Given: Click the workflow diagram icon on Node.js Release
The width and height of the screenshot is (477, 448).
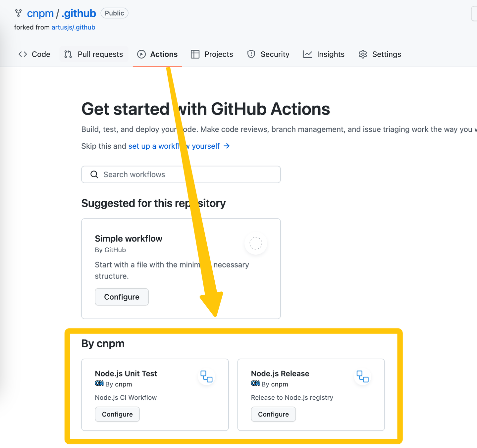Looking at the screenshot, I should point(362,376).
